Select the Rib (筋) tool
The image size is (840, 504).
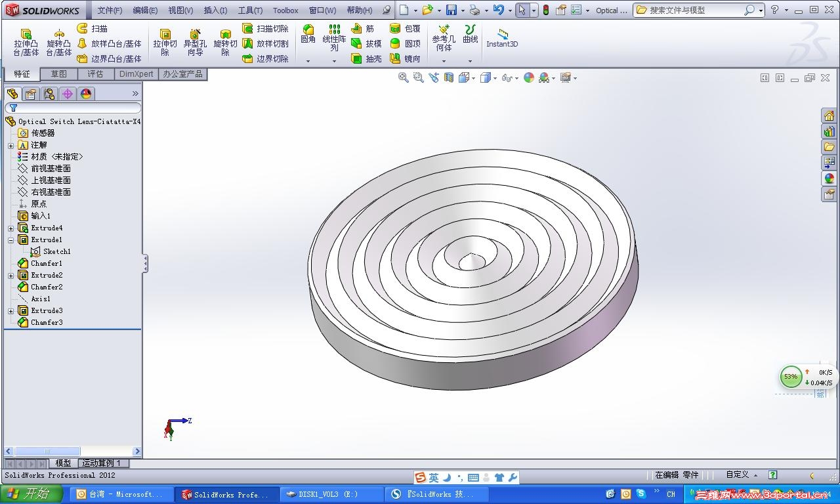coord(363,28)
